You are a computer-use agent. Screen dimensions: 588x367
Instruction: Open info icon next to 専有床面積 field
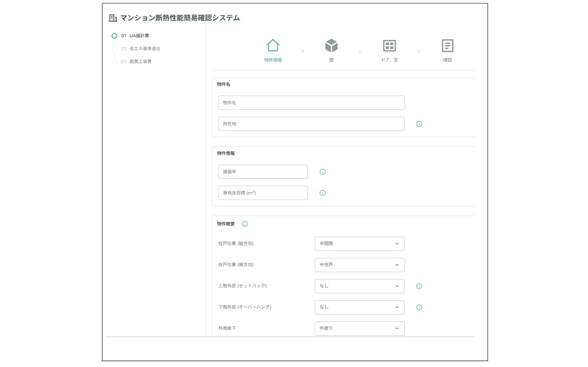322,193
